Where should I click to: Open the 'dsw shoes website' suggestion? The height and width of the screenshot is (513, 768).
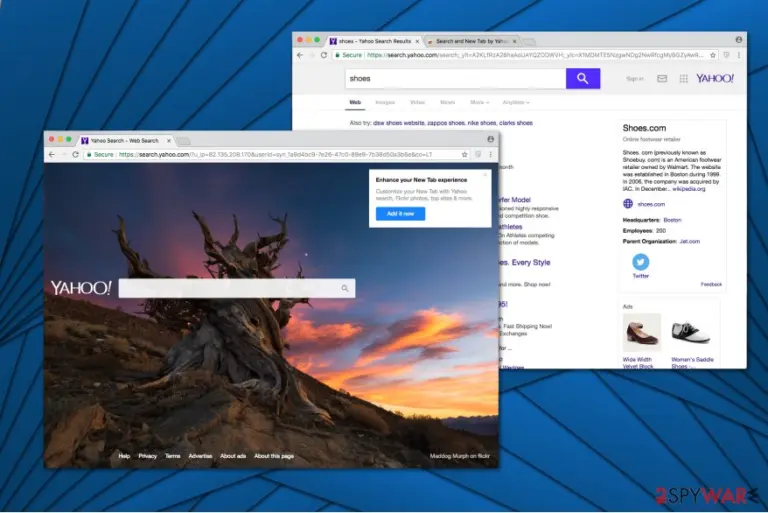[x=399, y=123]
